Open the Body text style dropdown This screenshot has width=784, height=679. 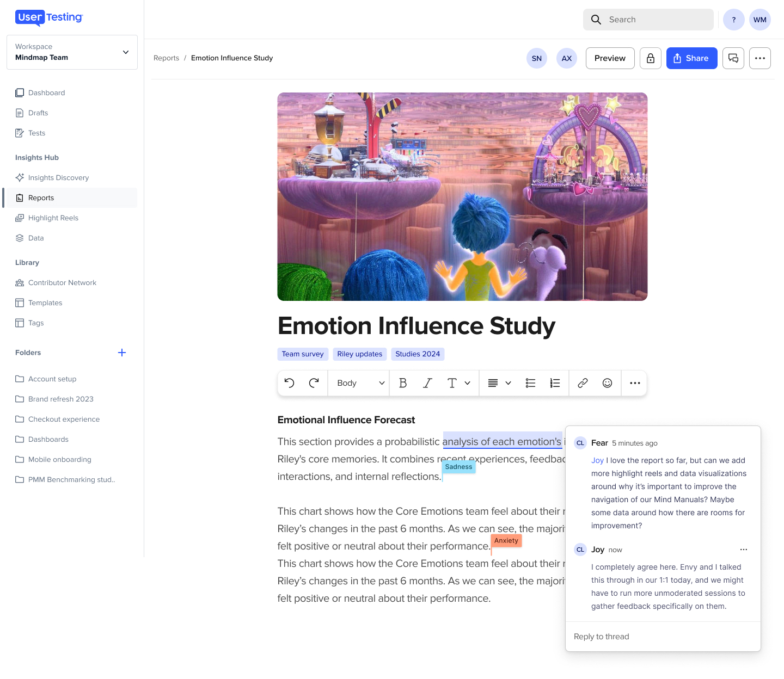[x=360, y=383]
